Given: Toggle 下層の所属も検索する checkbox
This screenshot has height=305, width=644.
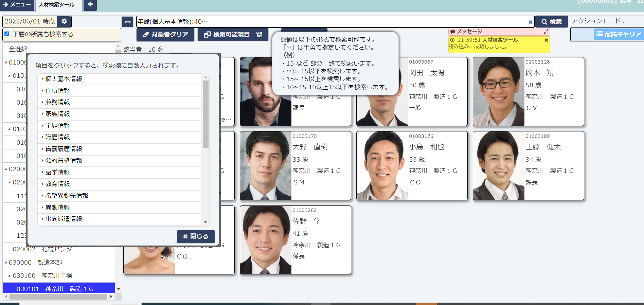Looking at the screenshot, I should pos(7,34).
